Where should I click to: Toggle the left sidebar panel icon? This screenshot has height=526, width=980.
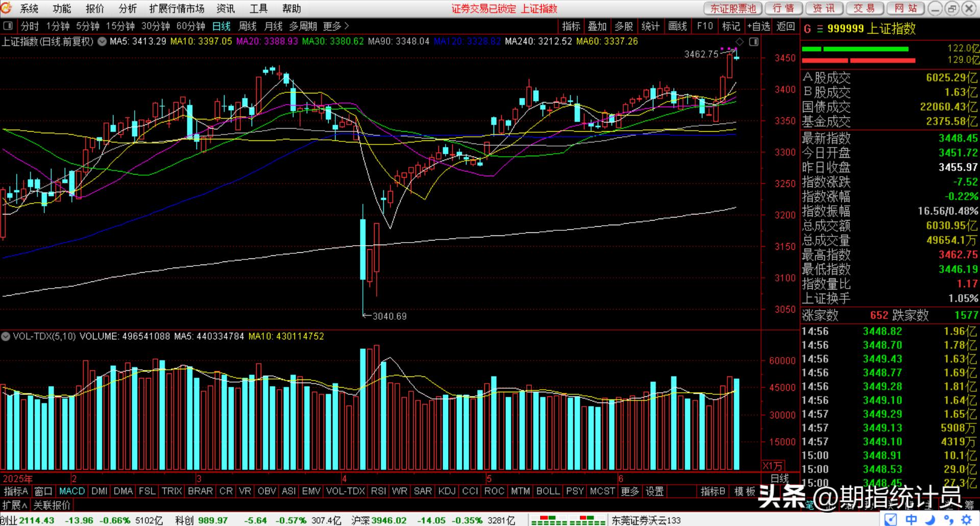click(x=8, y=26)
